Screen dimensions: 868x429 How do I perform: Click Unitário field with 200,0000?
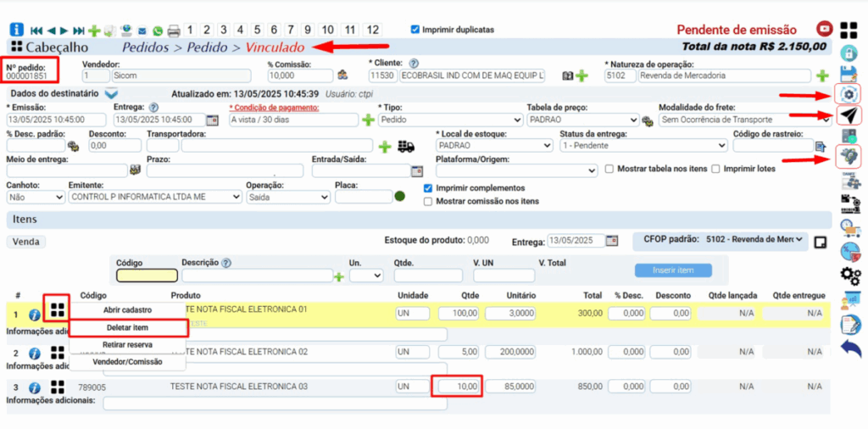pos(510,352)
